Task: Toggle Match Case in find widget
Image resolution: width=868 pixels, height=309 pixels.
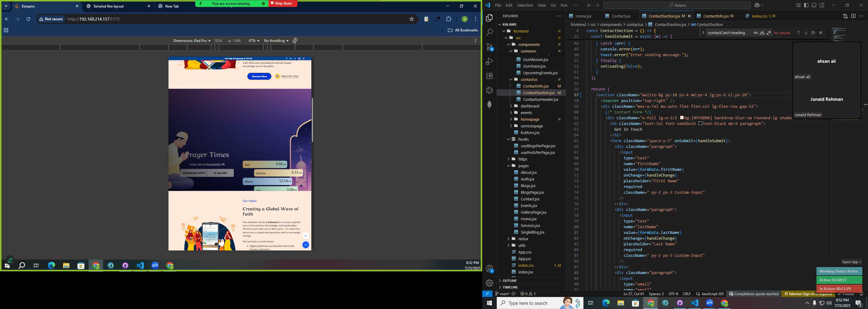Action: pos(756,33)
